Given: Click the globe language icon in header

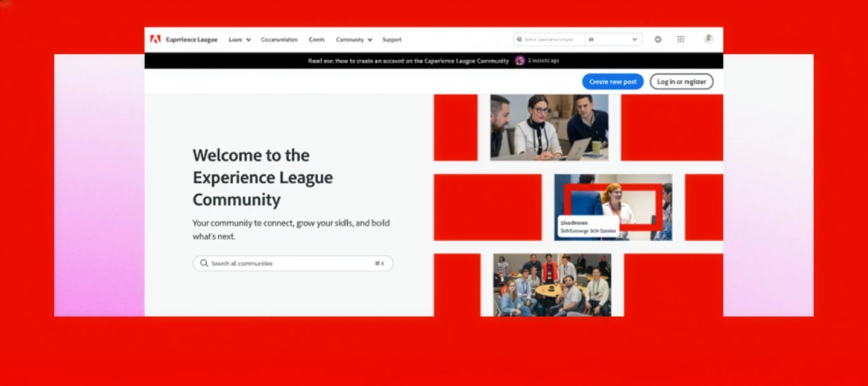Looking at the screenshot, I should (x=658, y=39).
